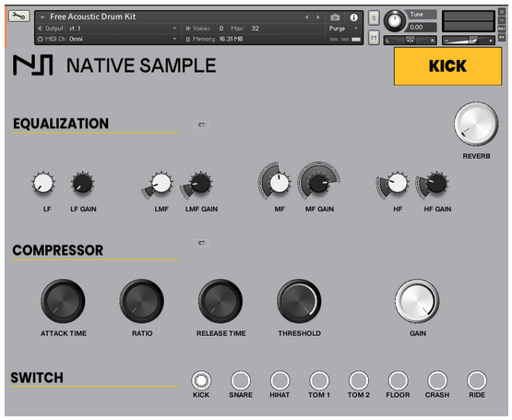512x420 pixels.
Task: Select the KICK switch radio button
Action: 201,381
